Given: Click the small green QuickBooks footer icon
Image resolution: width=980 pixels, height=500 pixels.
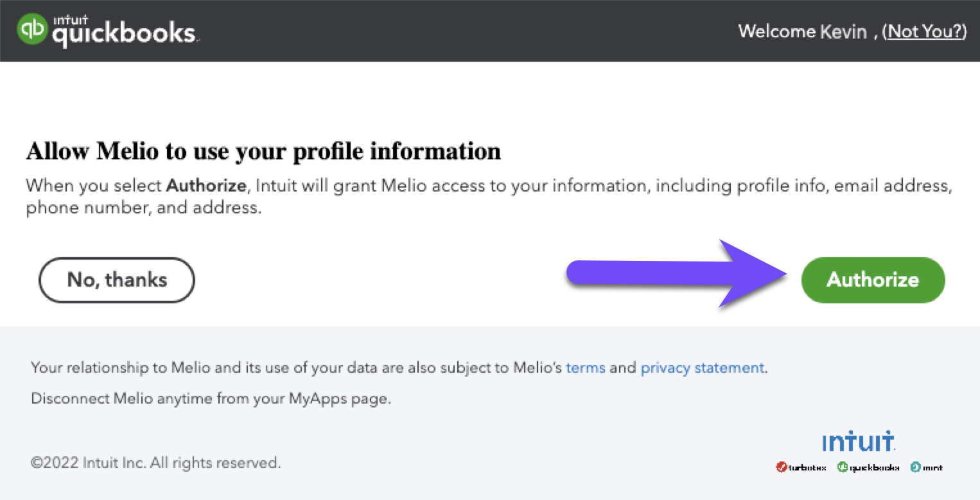Looking at the screenshot, I should pyautogui.click(x=842, y=467).
